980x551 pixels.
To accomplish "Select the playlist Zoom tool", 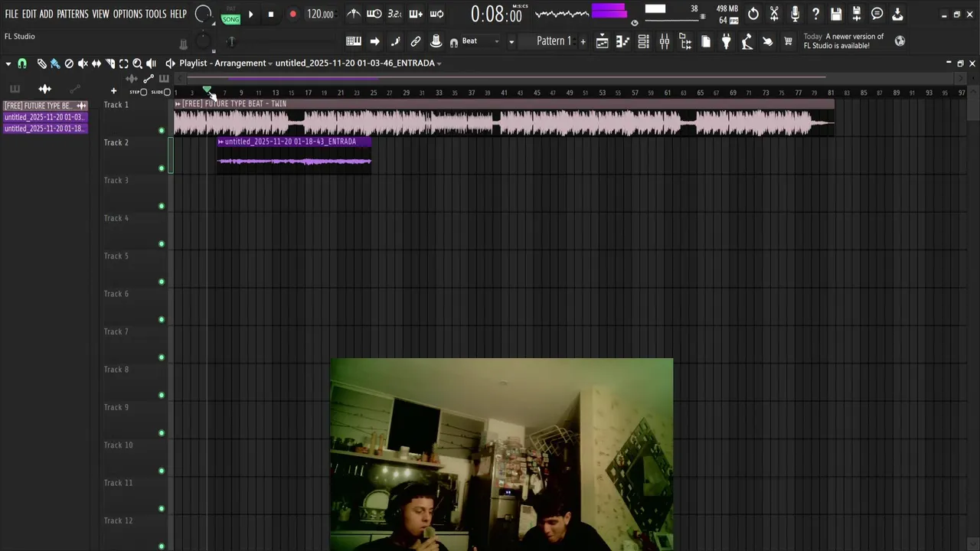I will [x=138, y=64].
